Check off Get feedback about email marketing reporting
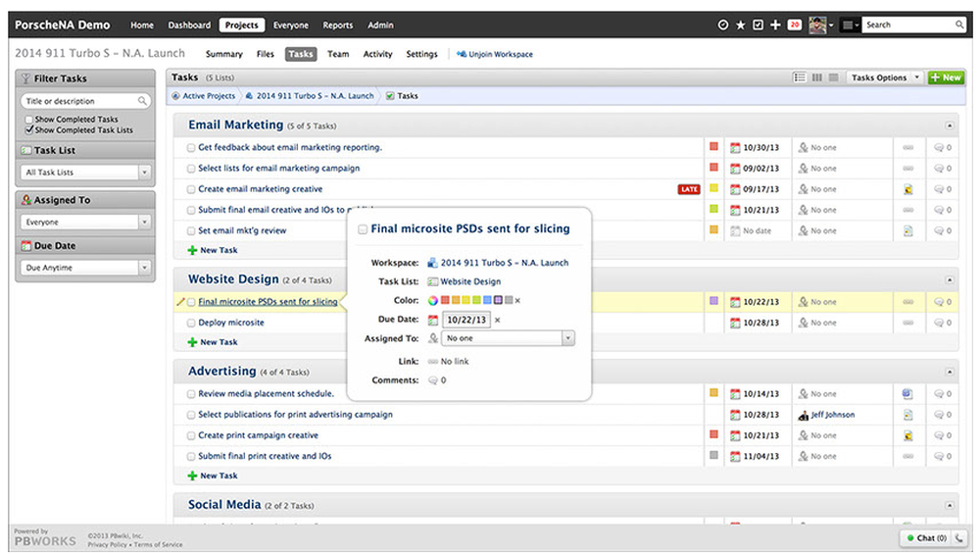Image resolution: width=980 pixels, height=554 pixels. click(x=191, y=148)
